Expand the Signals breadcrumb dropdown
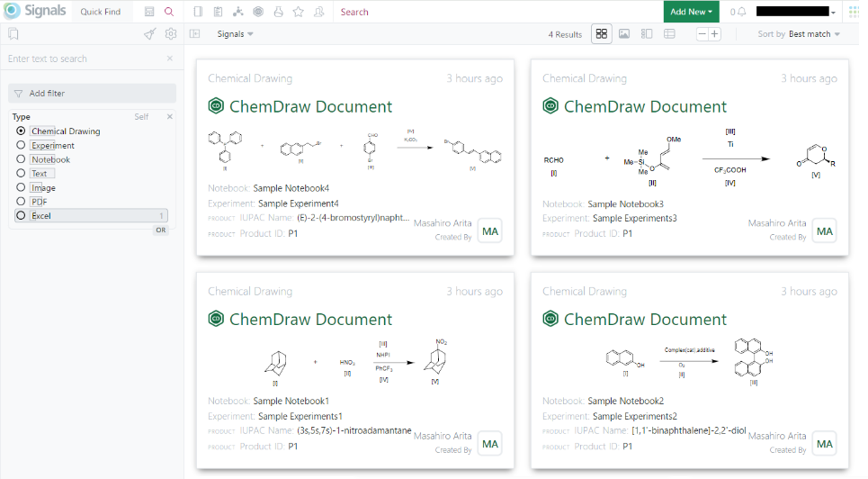Screen dimensions: 868x479 236,34
